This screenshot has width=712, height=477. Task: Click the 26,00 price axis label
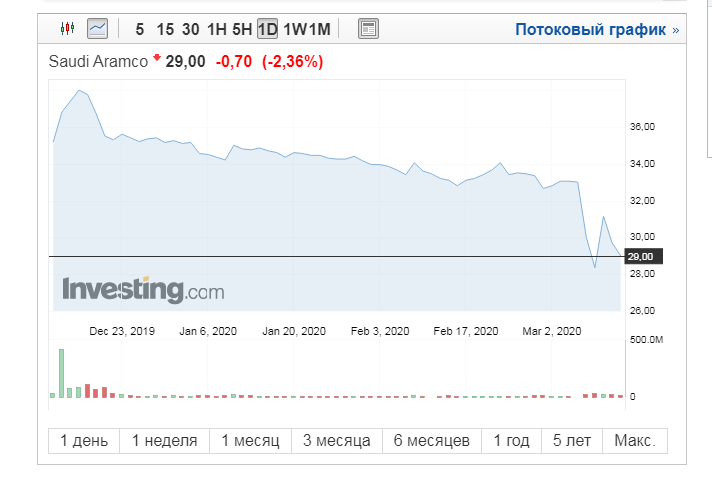[x=642, y=311]
